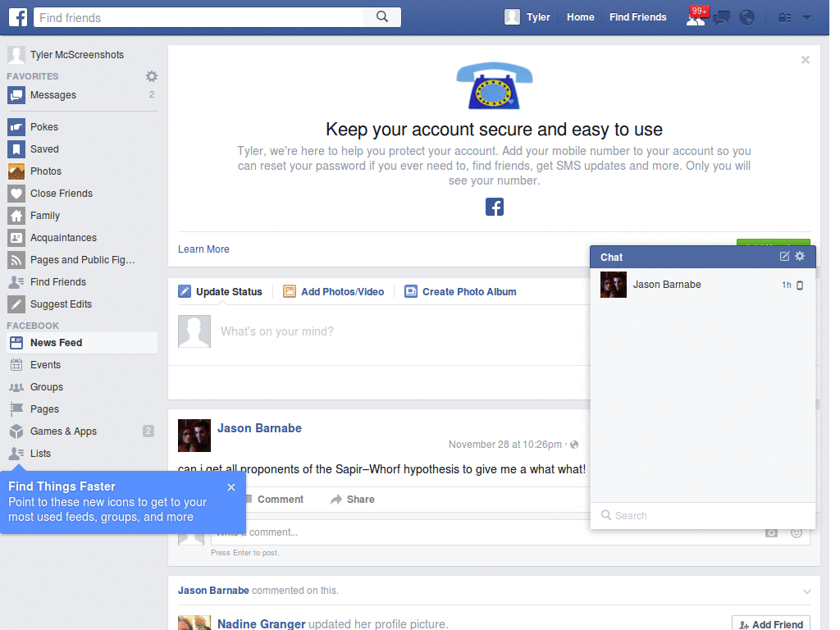Click the post timestamp November 28
The image size is (840, 630).
505,445
